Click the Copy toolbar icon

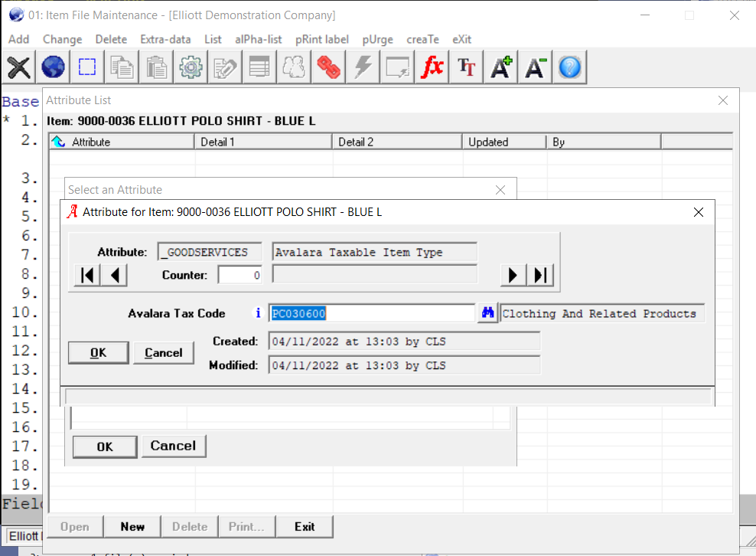tap(122, 67)
